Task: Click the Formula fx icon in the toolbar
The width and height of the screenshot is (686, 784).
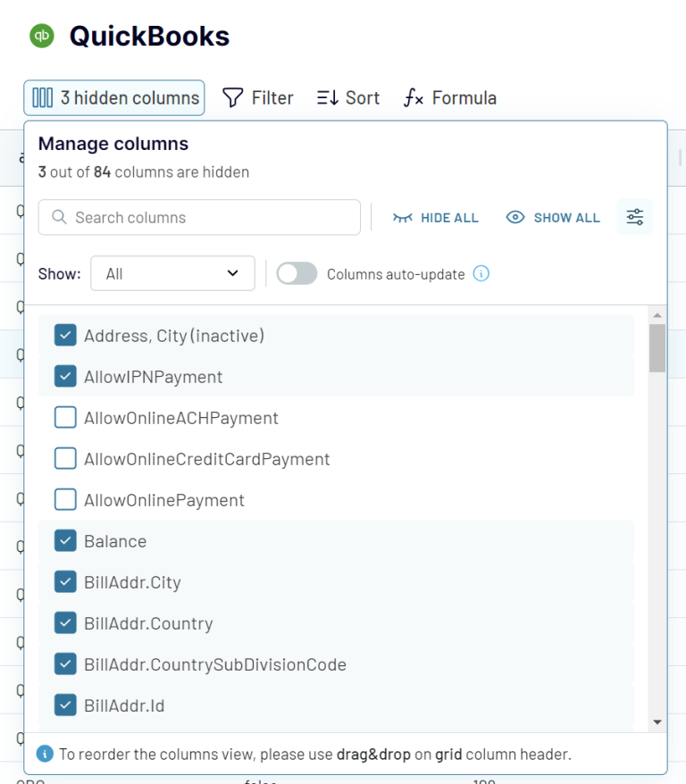Action: pyautogui.click(x=414, y=97)
